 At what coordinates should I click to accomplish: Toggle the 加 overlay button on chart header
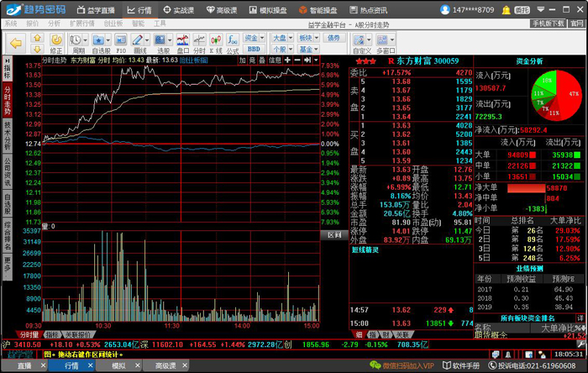[x=242, y=60]
